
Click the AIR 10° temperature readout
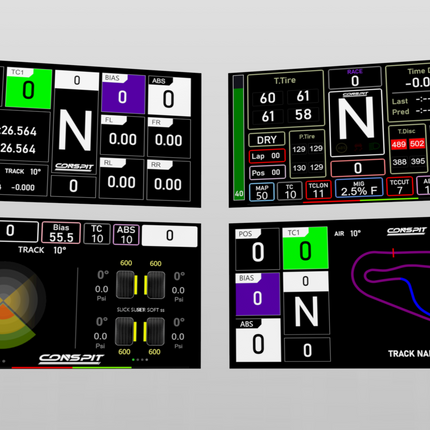click(x=348, y=233)
